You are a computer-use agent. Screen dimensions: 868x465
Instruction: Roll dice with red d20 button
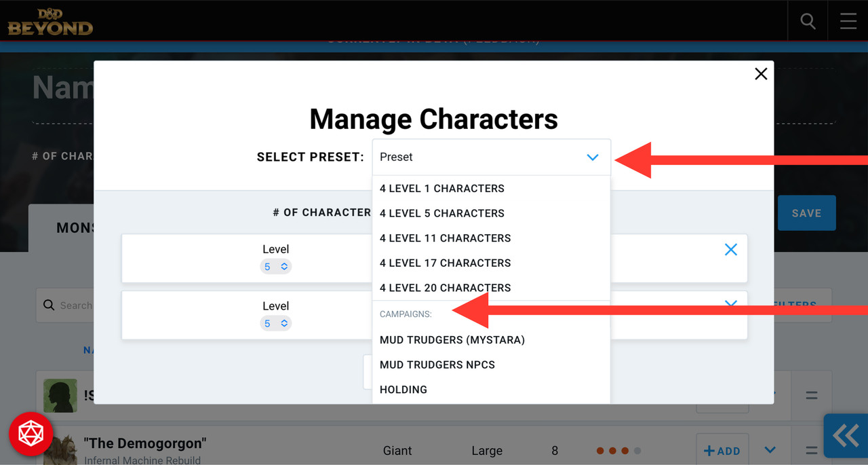(x=31, y=434)
